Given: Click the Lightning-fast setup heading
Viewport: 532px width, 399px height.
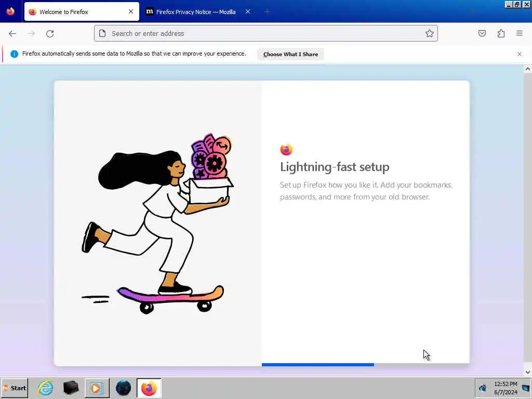Looking at the screenshot, I should pos(335,167).
